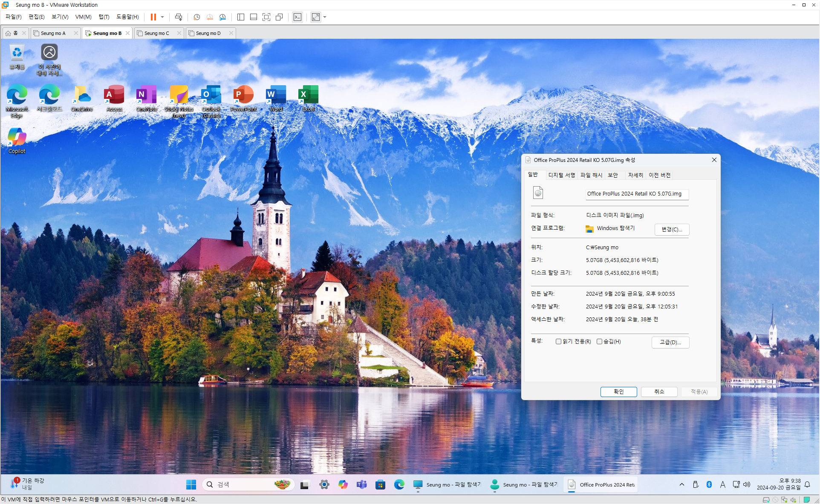Open the VM(M) menu
This screenshot has height=504, width=820.
point(83,17)
